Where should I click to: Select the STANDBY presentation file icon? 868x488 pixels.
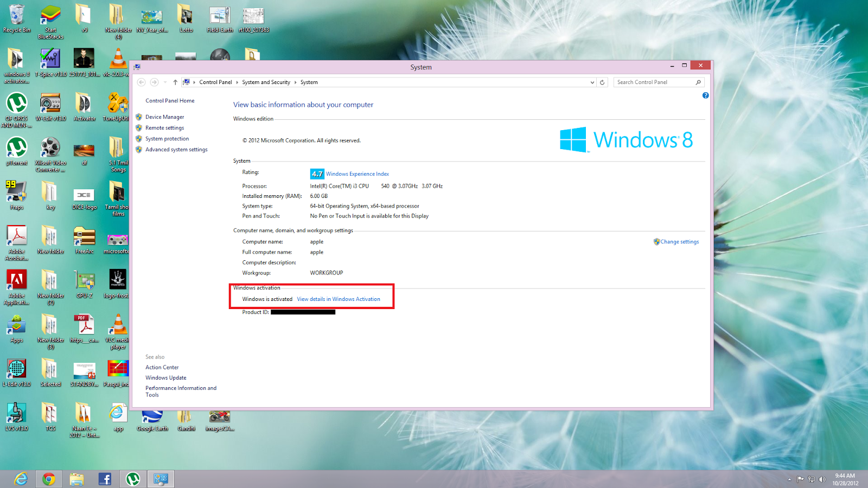(x=84, y=375)
